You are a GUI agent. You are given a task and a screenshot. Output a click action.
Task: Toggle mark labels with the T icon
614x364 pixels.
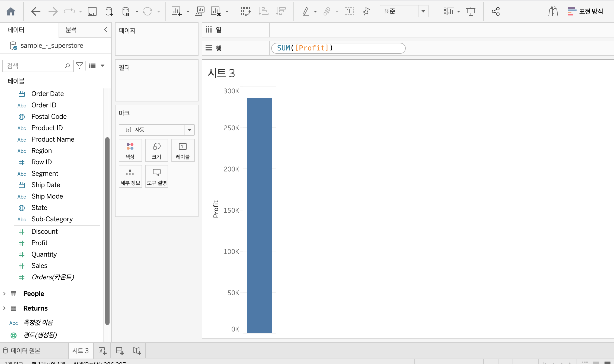[349, 11]
